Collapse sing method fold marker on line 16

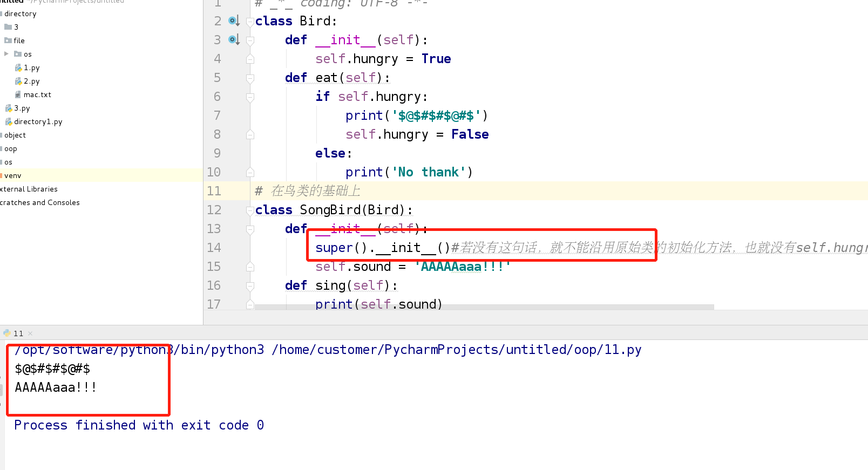[x=250, y=286]
